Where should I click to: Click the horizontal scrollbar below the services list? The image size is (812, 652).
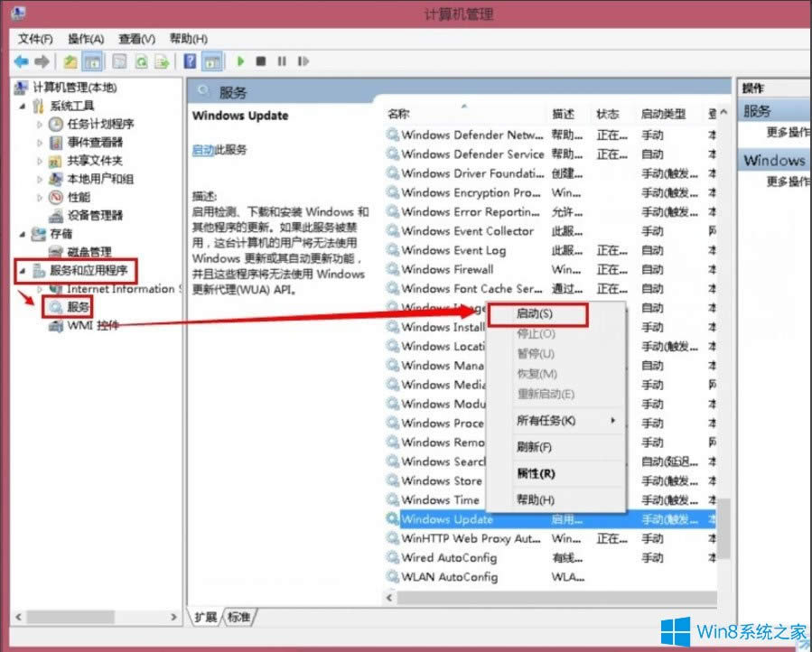point(542,596)
